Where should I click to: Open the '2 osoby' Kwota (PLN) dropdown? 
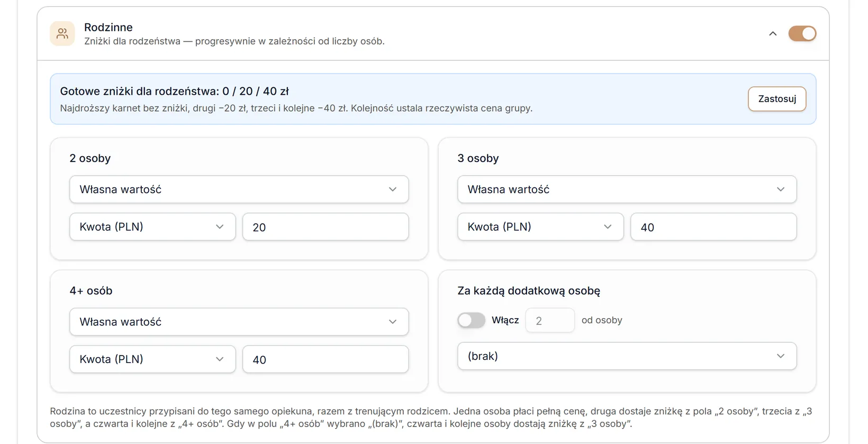[152, 227]
